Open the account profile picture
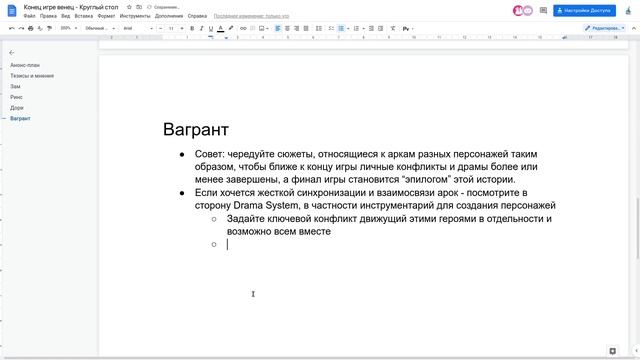This screenshot has width=640, height=360. click(628, 11)
